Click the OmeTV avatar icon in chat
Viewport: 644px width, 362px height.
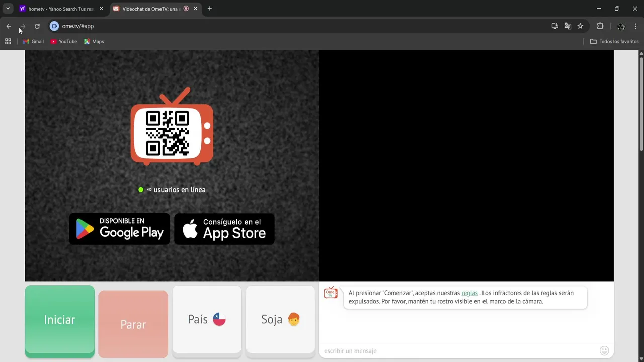coord(331,293)
